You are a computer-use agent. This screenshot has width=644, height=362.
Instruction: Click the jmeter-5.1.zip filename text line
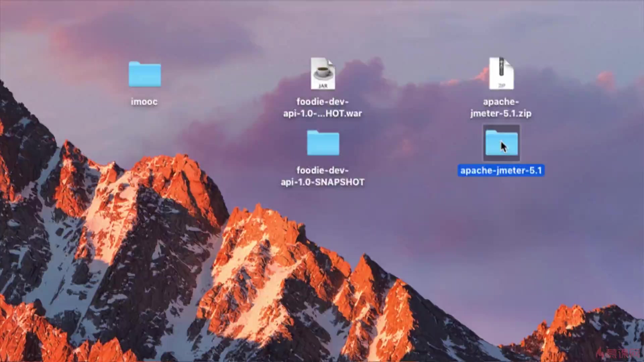tap(501, 114)
